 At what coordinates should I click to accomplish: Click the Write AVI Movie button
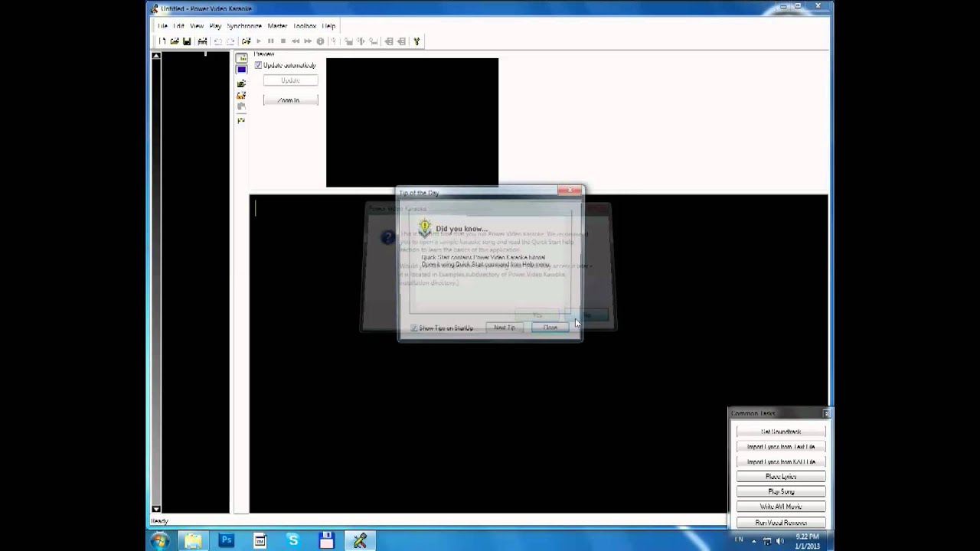[x=781, y=507]
